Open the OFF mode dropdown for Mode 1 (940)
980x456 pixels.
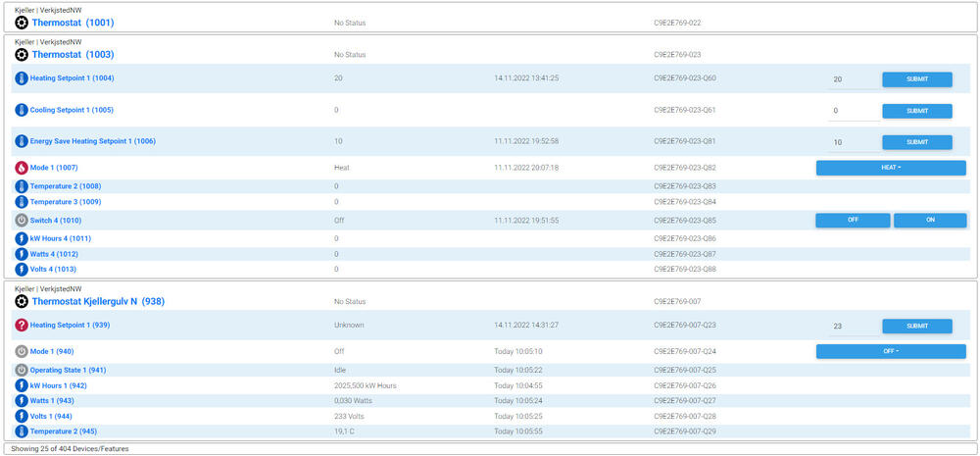coord(890,351)
